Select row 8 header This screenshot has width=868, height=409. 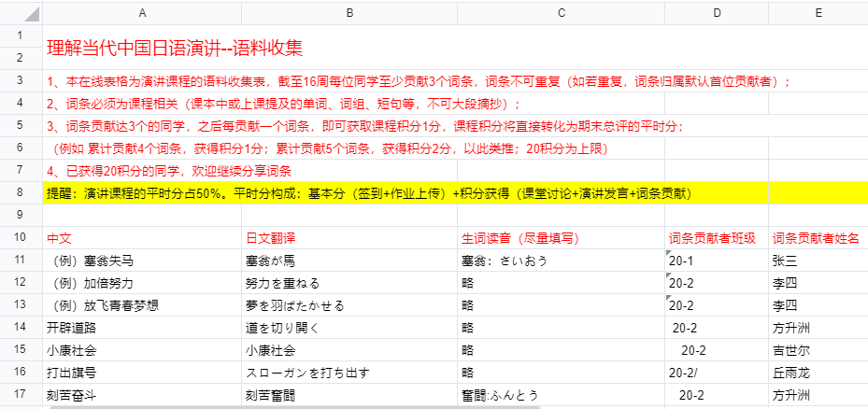tap(20, 192)
